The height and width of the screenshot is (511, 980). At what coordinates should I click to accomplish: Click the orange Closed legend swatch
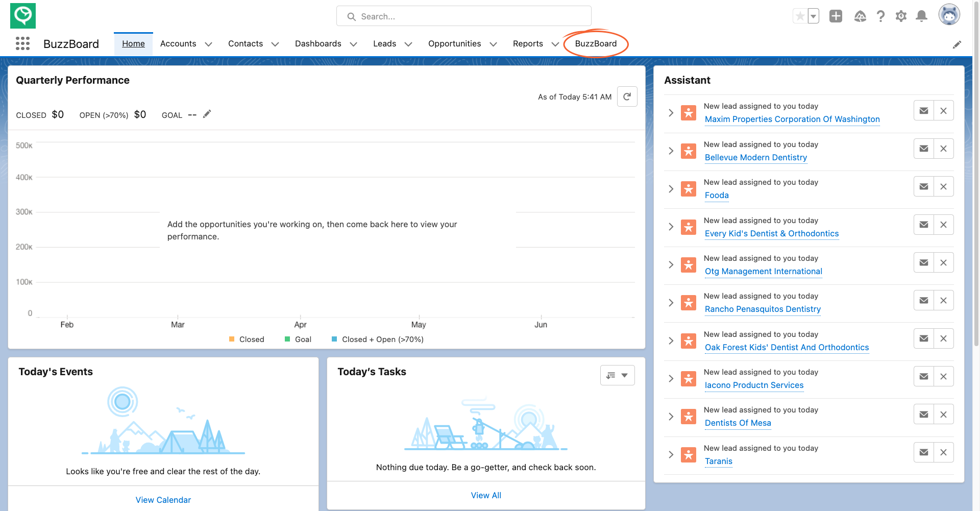tap(232, 339)
